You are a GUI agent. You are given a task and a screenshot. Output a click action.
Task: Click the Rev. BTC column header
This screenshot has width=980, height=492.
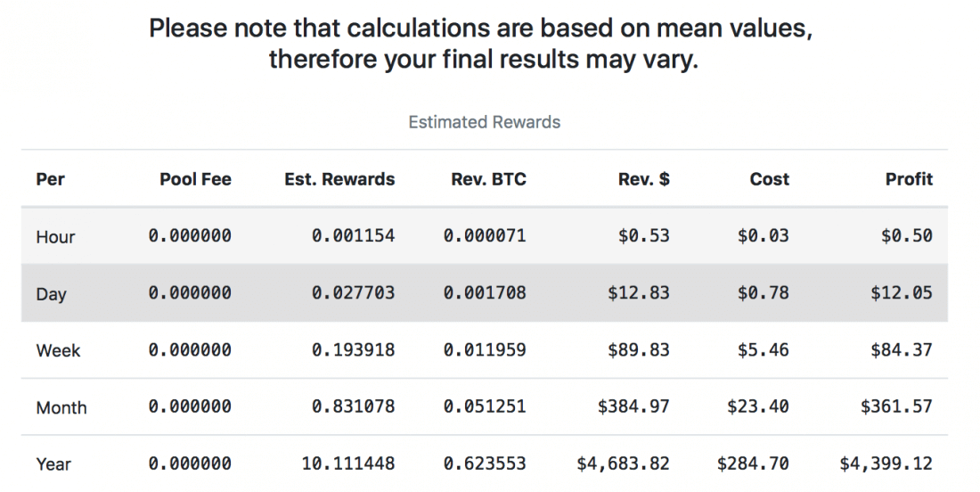click(x=488, y=179)
